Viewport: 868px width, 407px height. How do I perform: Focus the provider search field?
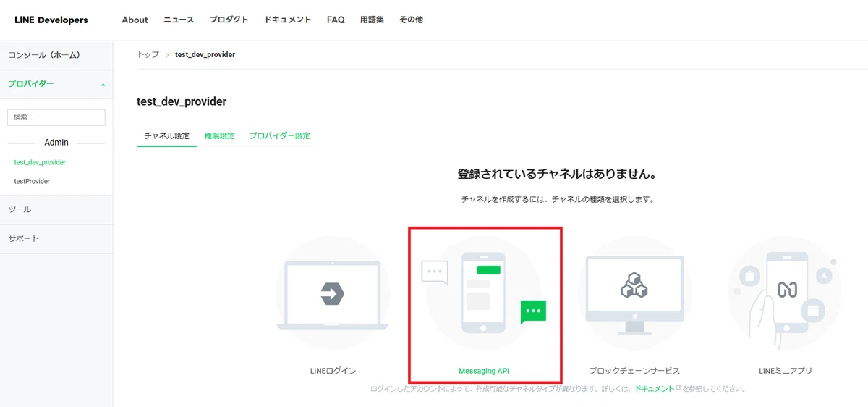56,117
